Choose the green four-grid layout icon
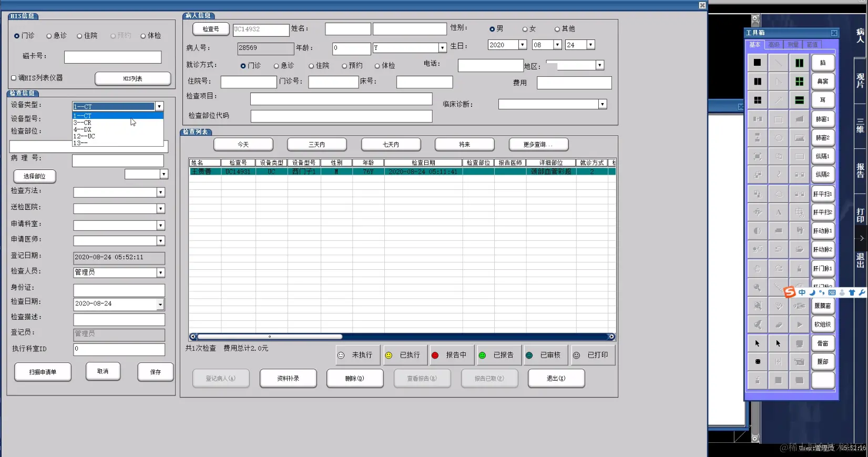This screenshot has height=457, width=868. click(x=799, y=82)
